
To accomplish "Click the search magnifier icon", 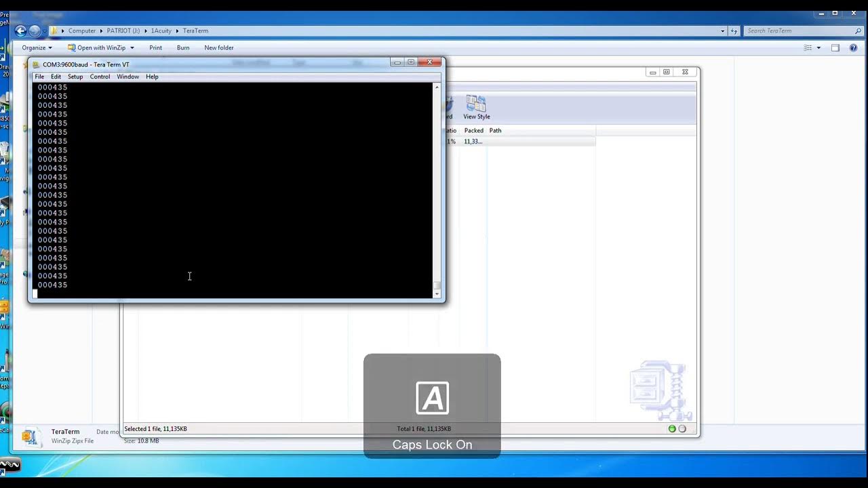I will (x=858, y=30).
